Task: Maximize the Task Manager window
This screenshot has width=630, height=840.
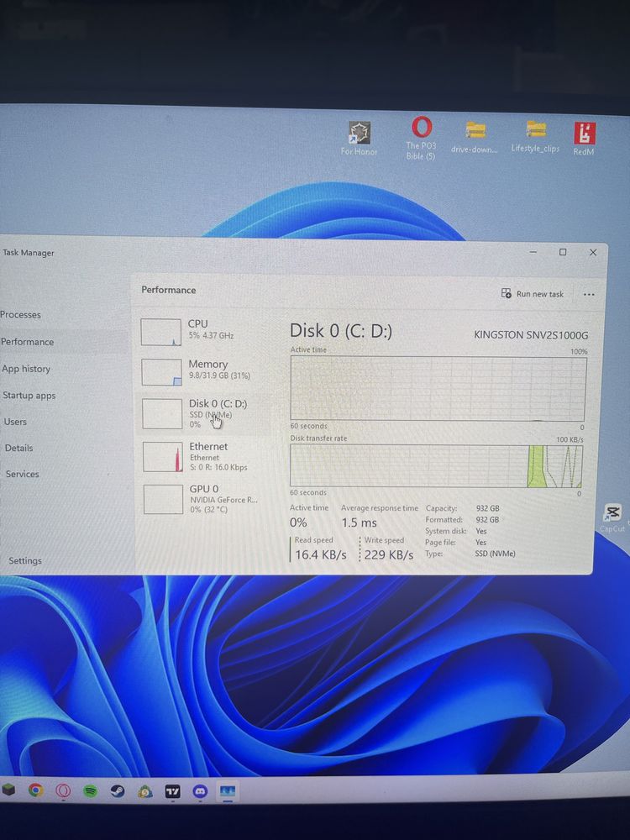Action: point(563,252)
